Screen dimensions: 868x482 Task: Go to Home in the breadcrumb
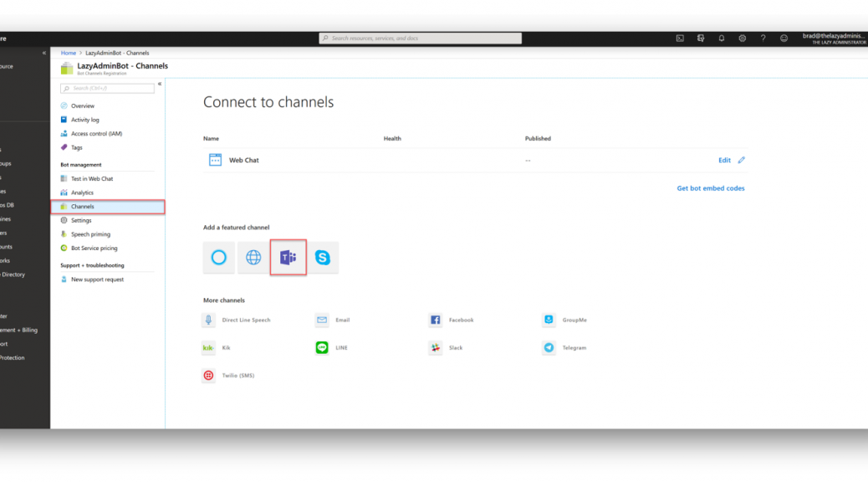coord(68,54)
